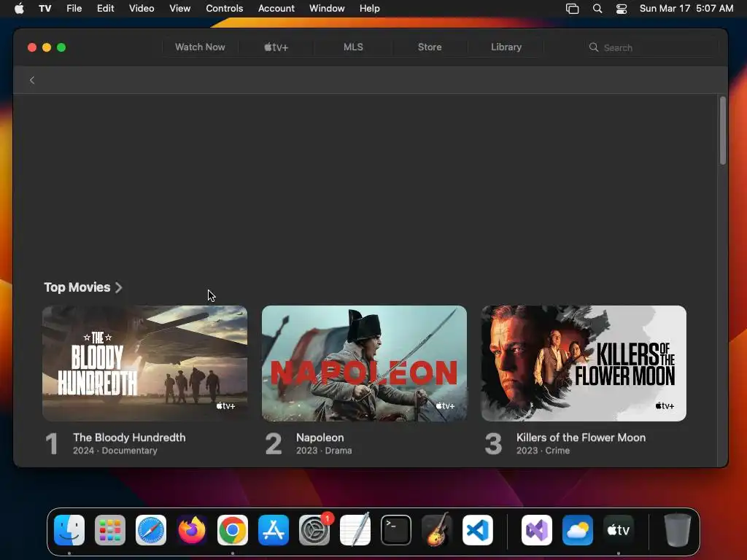
Task: Click The Bloody Hundredth title text
Action: [129, 437]
